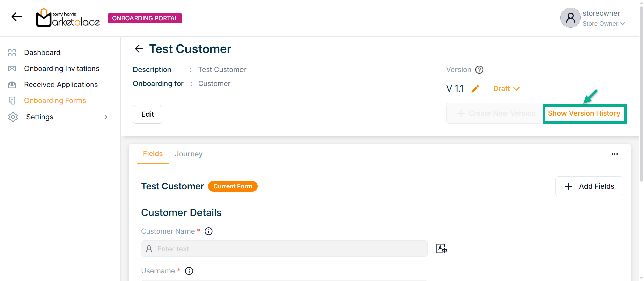The image size is (644, 281).
Task: Open the Customer Name info icon
Action: point(209,231)
